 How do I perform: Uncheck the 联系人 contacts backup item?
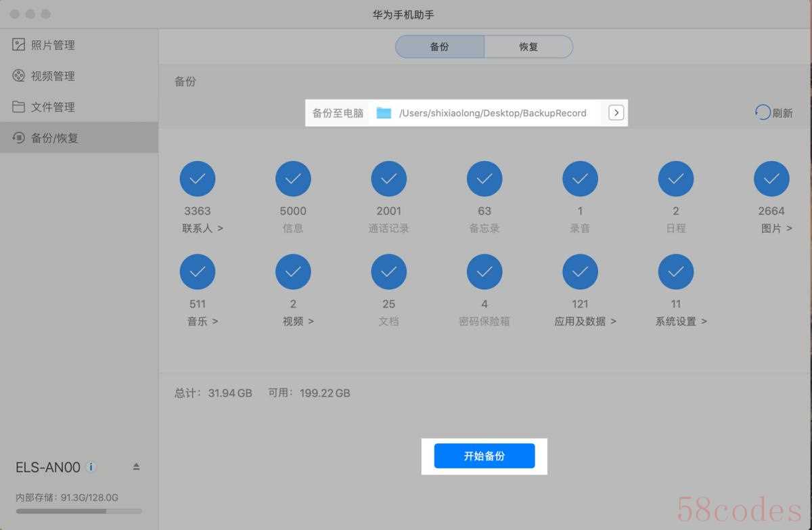click(198, 179)
